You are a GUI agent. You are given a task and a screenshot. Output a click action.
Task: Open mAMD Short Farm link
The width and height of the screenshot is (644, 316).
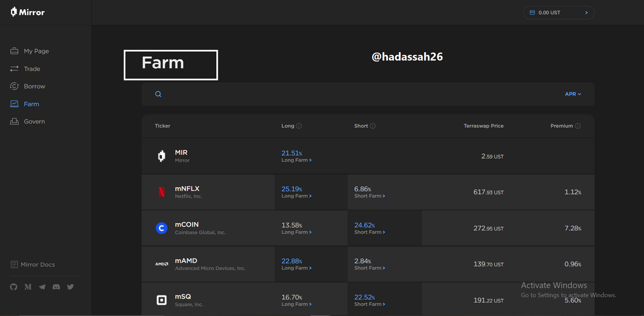click(x=370, y=268)
